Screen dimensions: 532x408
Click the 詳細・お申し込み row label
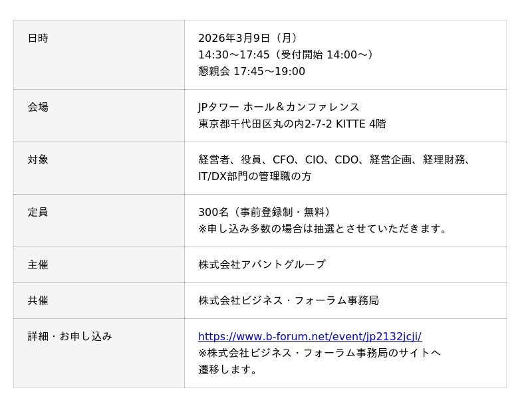[x=70, y=336]
